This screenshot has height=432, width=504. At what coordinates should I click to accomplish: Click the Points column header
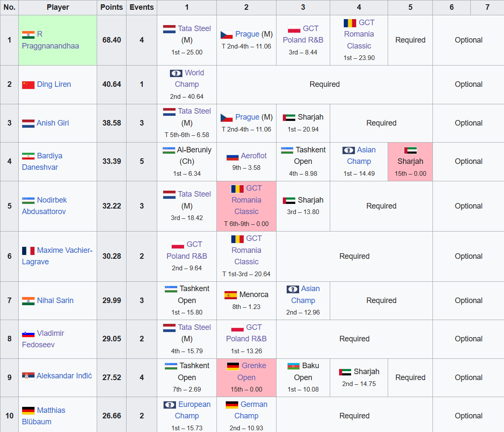[112, 7]
